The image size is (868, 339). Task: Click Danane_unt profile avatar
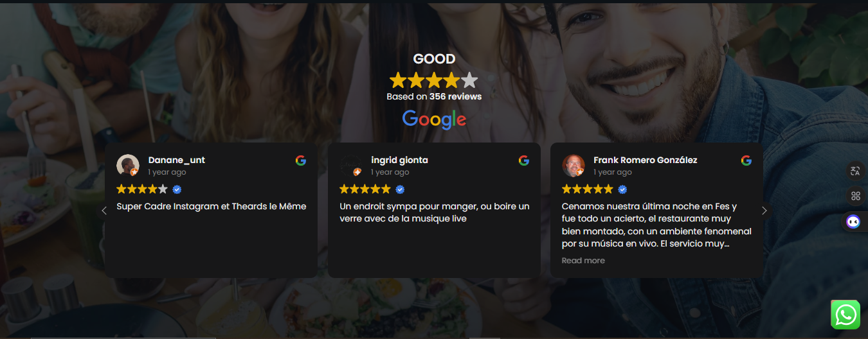coord(128,166)
